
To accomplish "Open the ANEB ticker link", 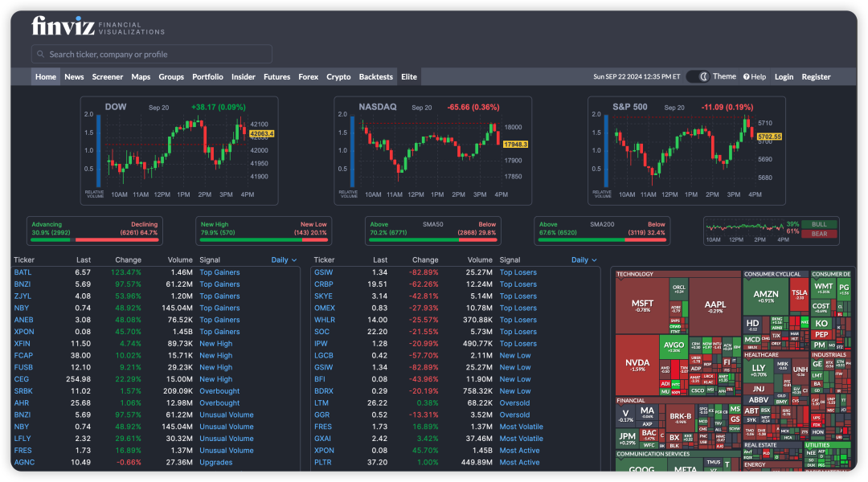I will point(24,320).
